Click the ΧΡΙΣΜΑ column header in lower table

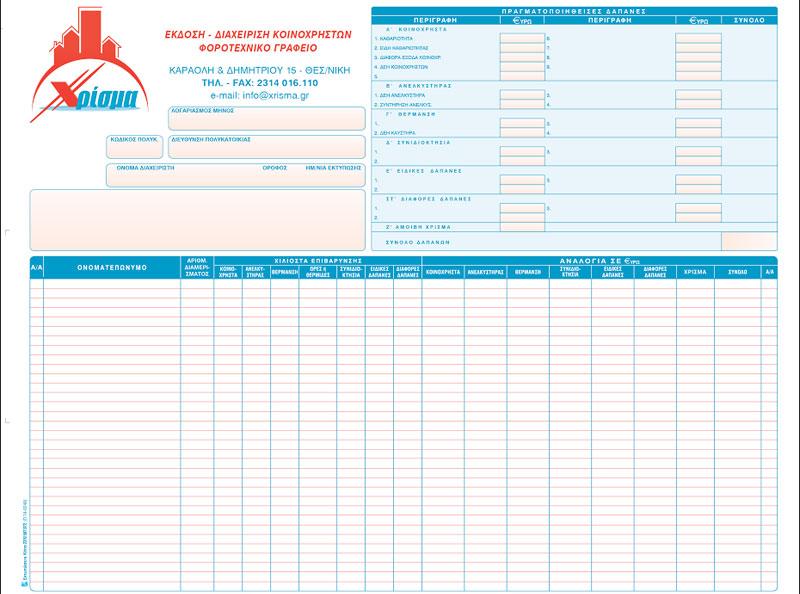point(695,272)
